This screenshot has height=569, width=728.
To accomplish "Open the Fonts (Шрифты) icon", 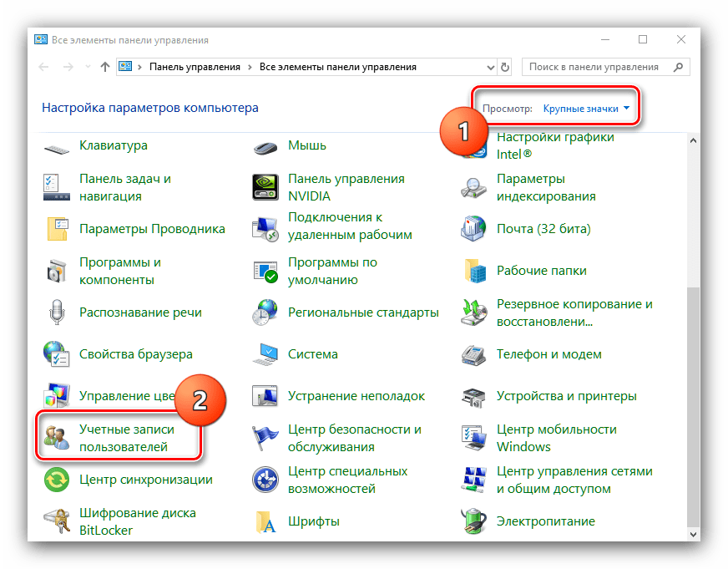I will [x=265, y=521].
